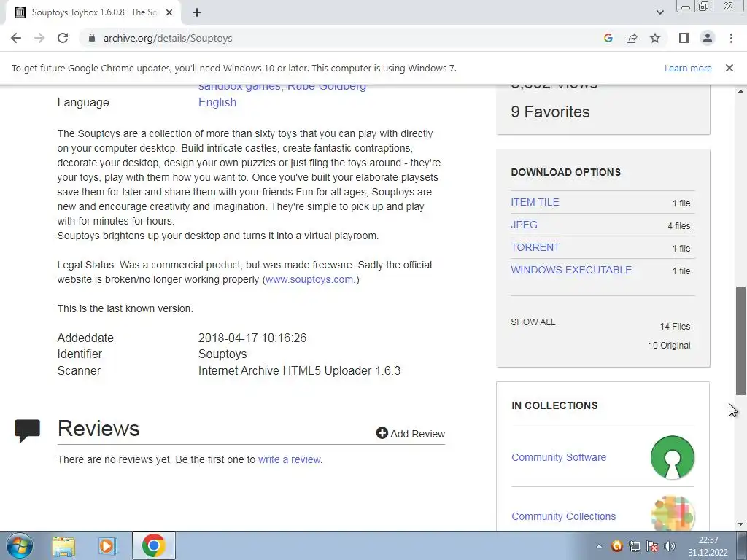Click the Identifier value Souptoys

(222, 354)
